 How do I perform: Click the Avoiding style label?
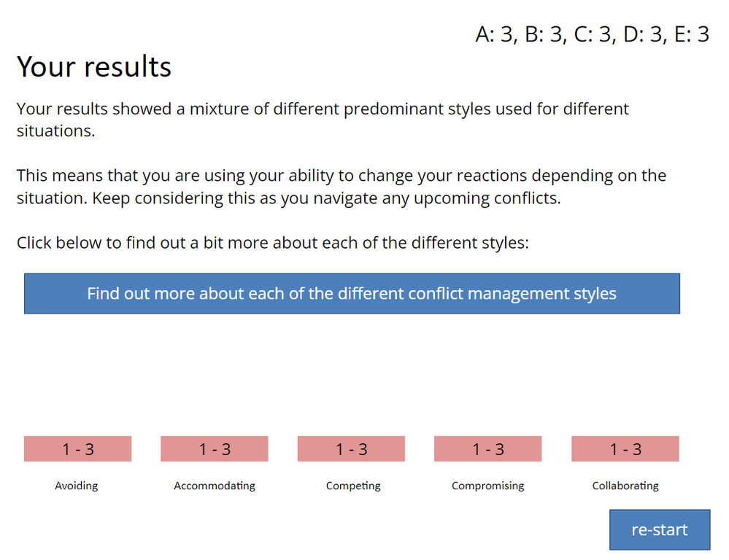(77, 486)
